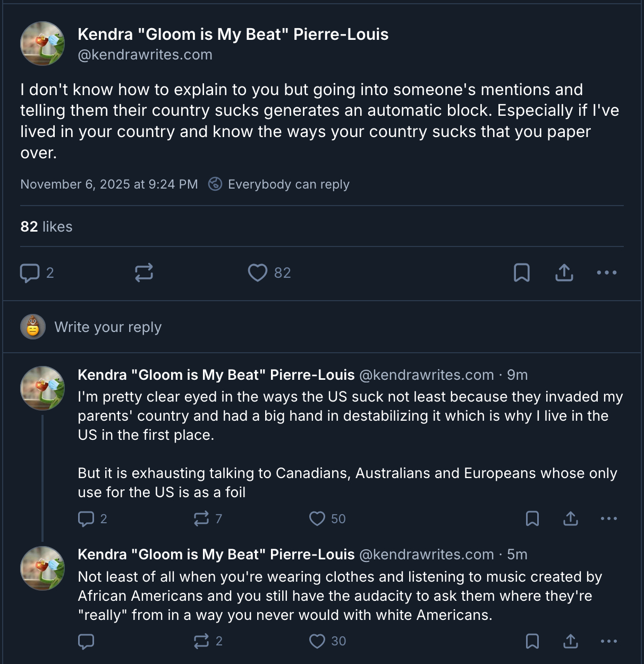Repost the 5m-old reply with 2 reposts
Image resolution: width=644 pixels, height=664 pixels.
(201, 641)
